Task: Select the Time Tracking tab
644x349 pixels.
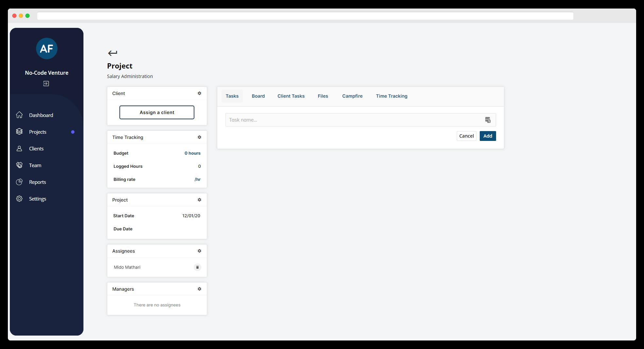Action: tap(391, 96)
